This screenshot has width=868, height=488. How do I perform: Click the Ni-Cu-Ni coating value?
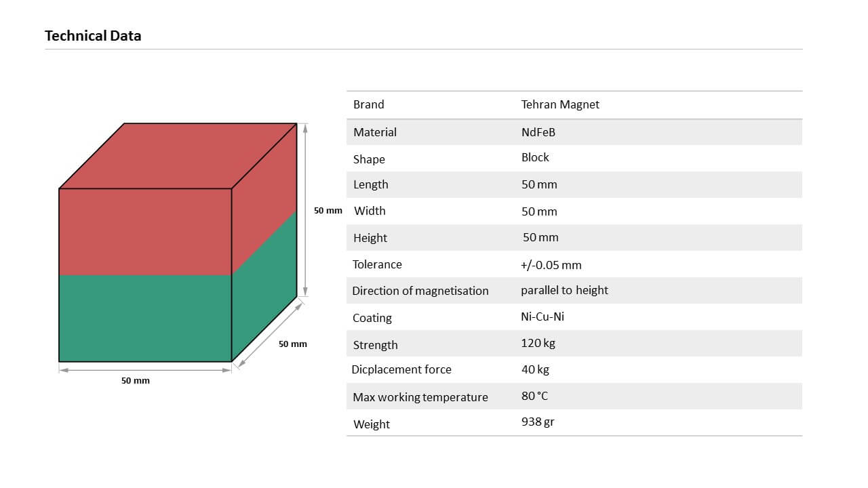pos(542,317)
